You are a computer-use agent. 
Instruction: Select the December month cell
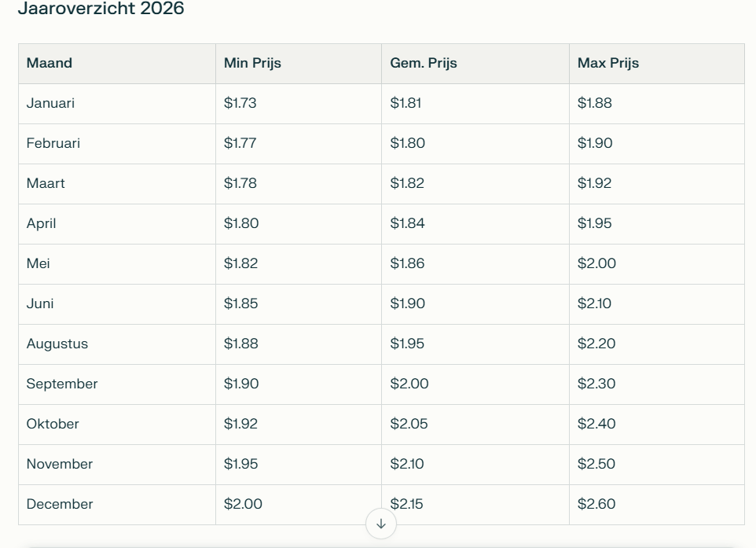point(60,504)
